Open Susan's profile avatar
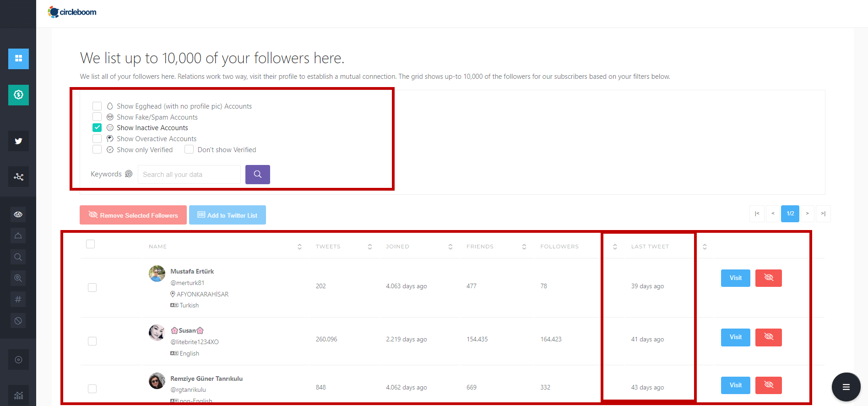 pos(157,333)
